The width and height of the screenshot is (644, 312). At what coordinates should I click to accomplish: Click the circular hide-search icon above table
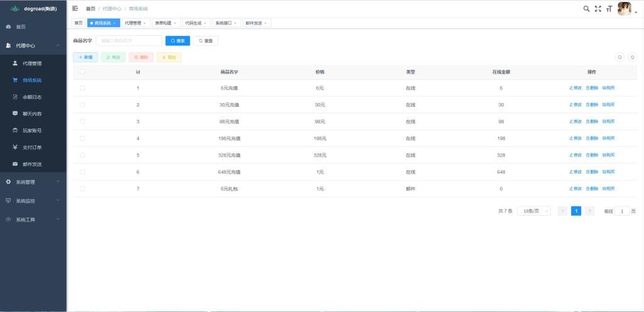619,57
